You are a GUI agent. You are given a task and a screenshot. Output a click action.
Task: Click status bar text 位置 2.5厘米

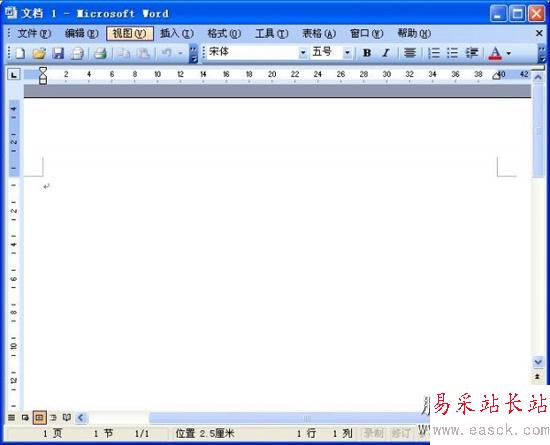(205, 433)
